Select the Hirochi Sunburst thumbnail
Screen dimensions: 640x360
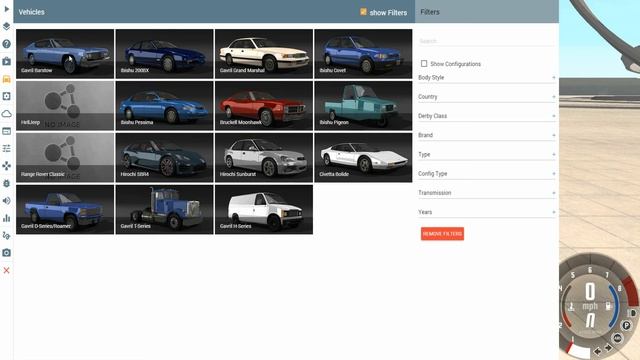264,157
